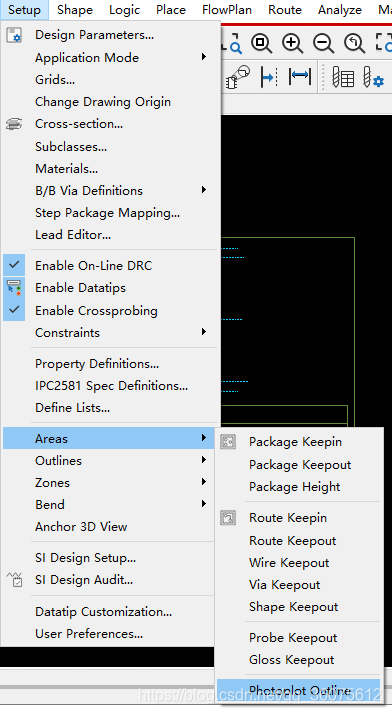Click the Zoom In magnifier icon
This screenshot has height=714, width=392.
(292, 43)
